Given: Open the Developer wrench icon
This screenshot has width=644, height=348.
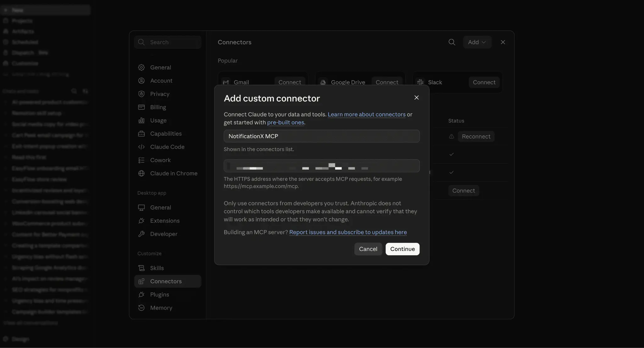Looking at the screenshot, I should point(142,234).
